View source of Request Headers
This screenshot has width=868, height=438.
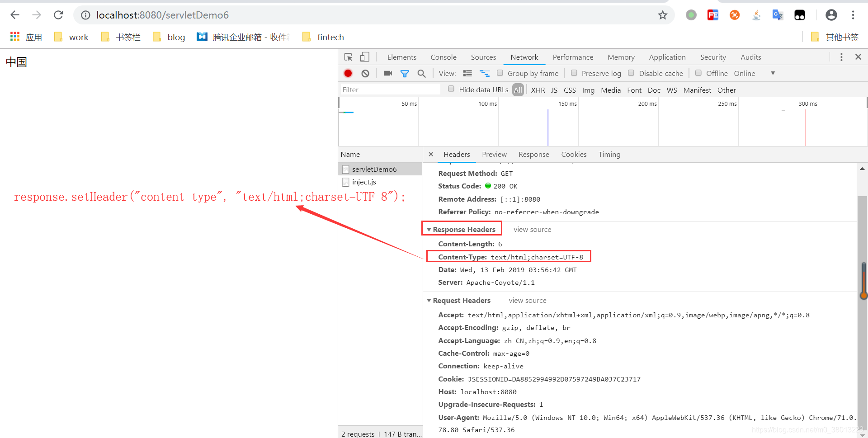[528, 300]
